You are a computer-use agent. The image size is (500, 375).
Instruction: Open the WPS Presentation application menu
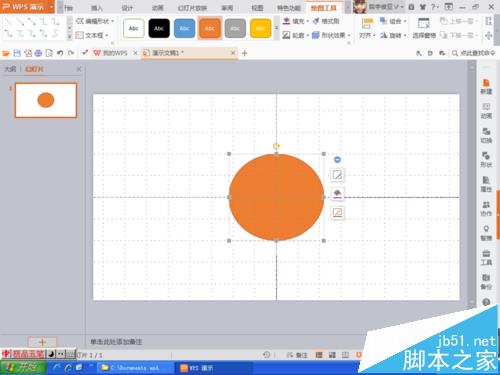[x=27, y=7]
